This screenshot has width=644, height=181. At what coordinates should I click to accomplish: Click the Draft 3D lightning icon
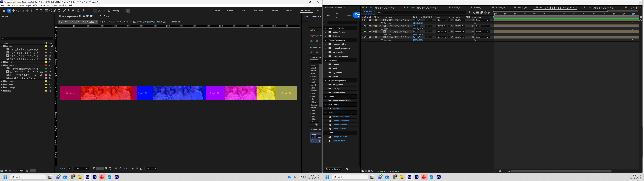click(469, 13)
